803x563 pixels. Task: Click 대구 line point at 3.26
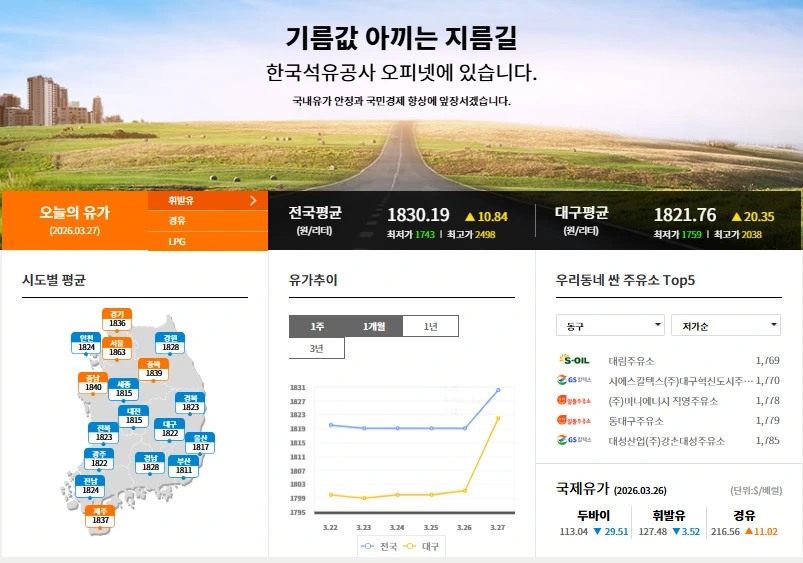[x=465, y=491]
